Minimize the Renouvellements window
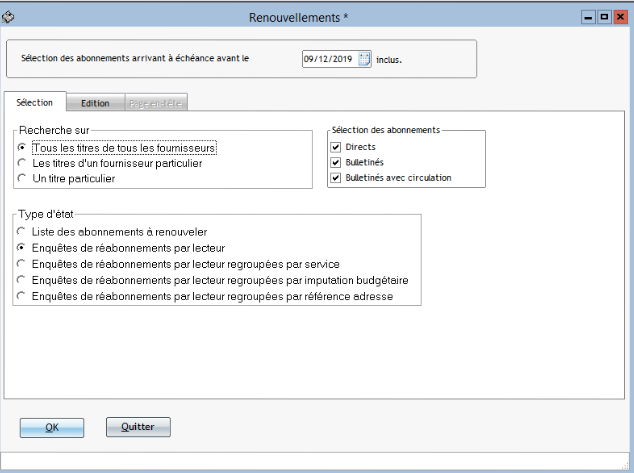This screenshot has height=473, width=634. pyautogui.click(x=588, y=17)
